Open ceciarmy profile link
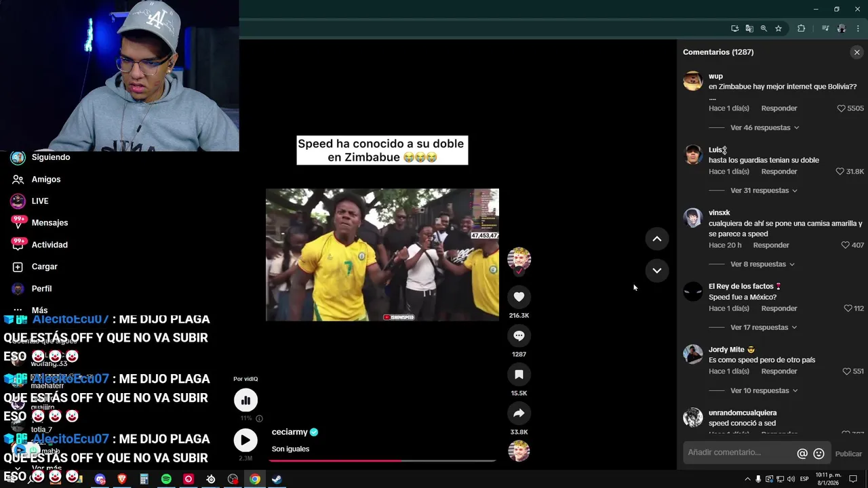The width and height of the screenshot is (868, 488). (290, 432)
